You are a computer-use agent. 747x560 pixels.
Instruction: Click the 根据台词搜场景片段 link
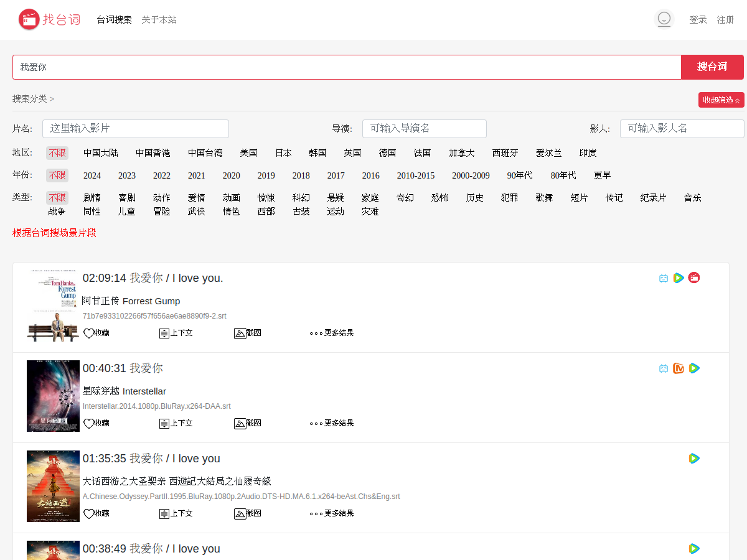coord(54,233)
